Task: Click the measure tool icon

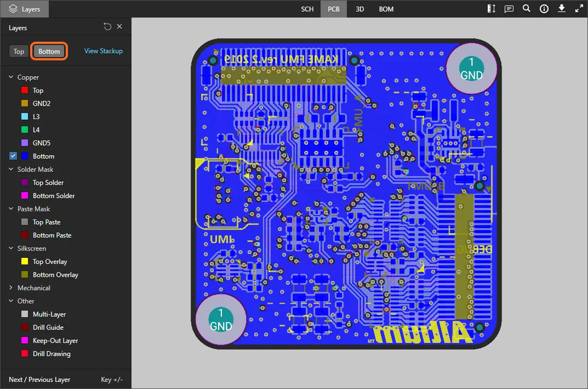Action: click(x=491, y=9)
